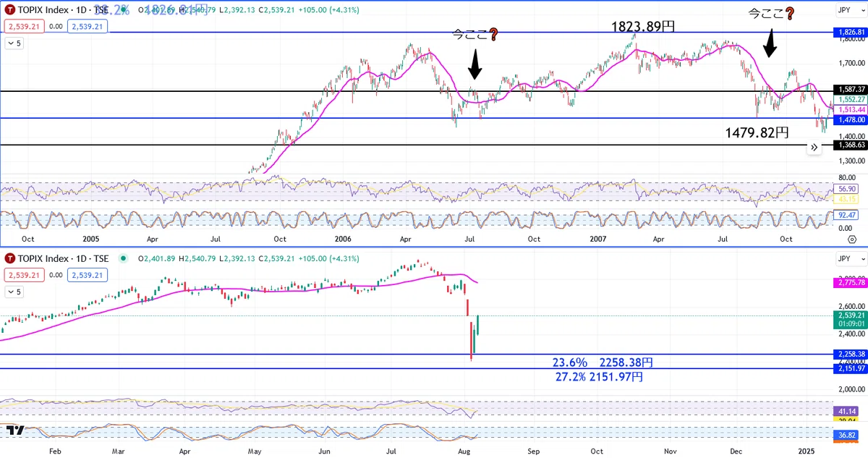Click the TOPIX logo icon in the upper chart

click(10, 10)
